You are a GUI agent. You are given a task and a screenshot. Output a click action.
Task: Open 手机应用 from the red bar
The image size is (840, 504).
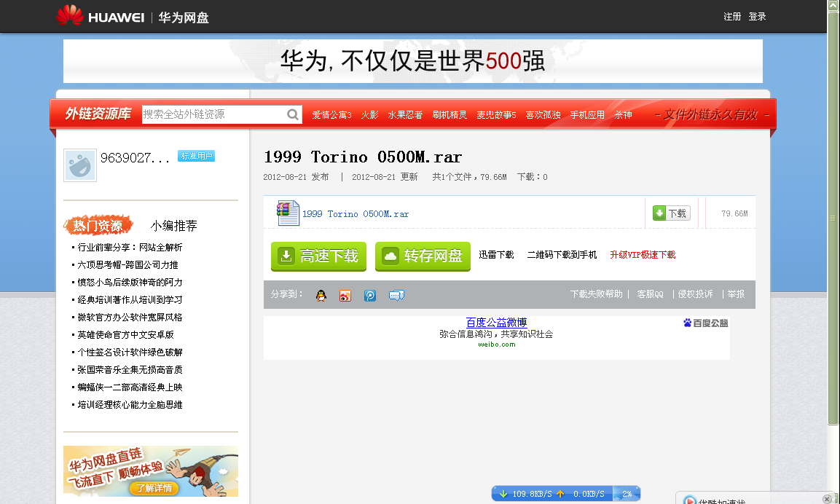(587, 115)
